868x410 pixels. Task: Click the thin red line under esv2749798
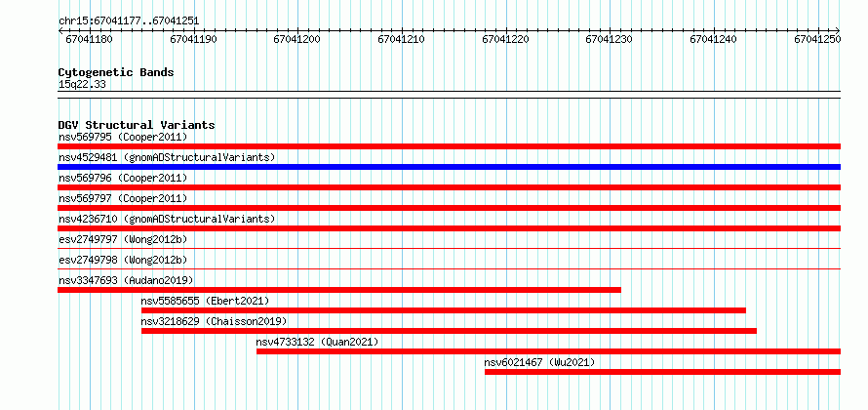(449, 268)
